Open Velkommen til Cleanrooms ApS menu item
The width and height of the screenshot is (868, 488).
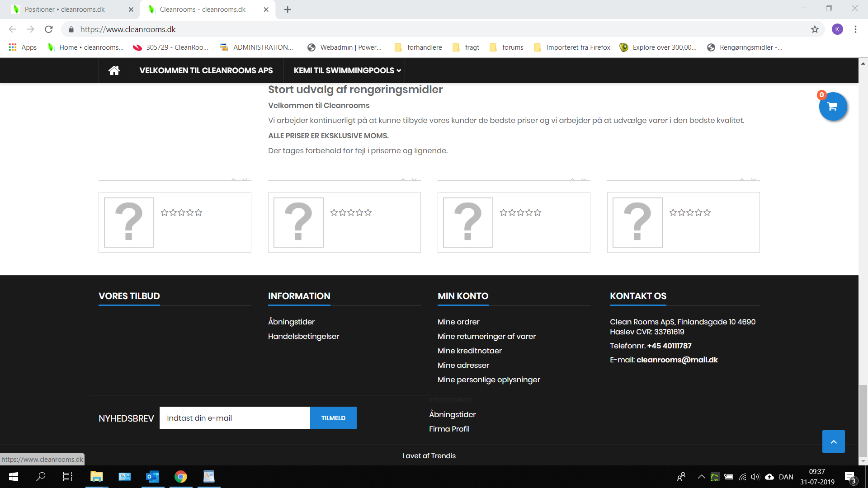pyautogui.click(x=206, y=70)
